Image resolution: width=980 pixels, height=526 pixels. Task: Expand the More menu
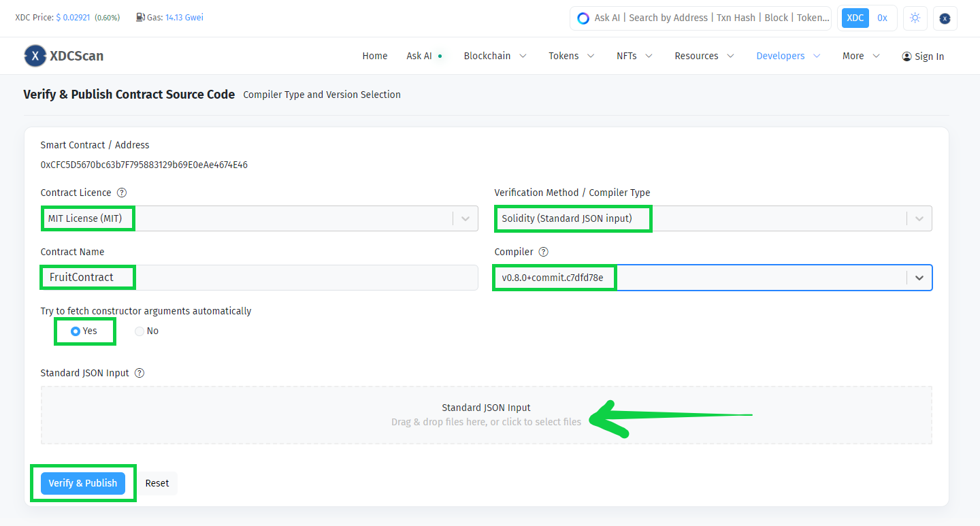861,56
